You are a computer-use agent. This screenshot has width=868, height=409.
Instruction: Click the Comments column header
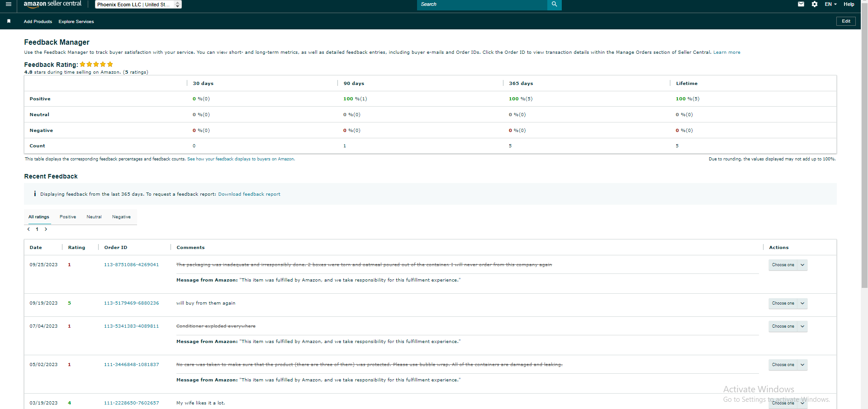(x=190, y=248)
